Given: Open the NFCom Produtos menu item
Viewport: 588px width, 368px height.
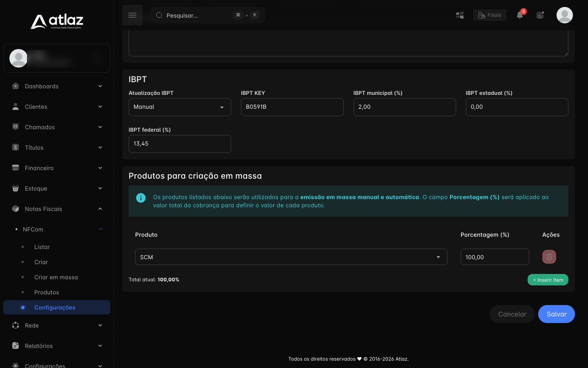Looking at the screenshot, I should click(x=47, y=292).
